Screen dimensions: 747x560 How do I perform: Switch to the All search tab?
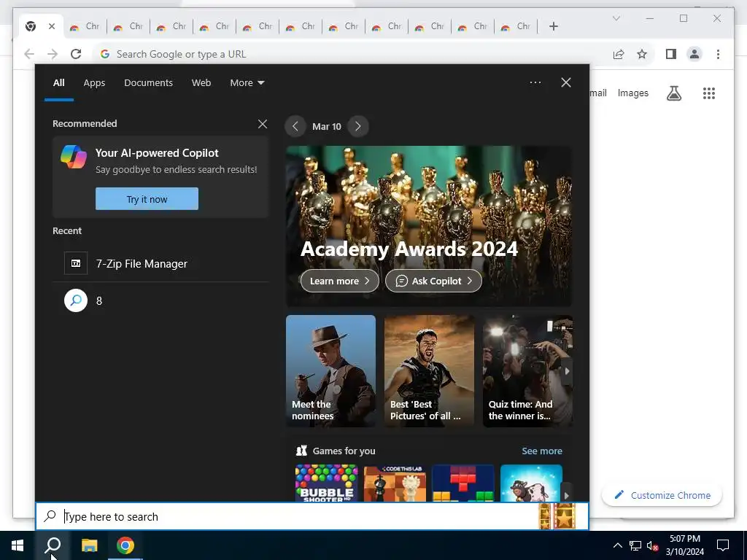coord(58,82)
